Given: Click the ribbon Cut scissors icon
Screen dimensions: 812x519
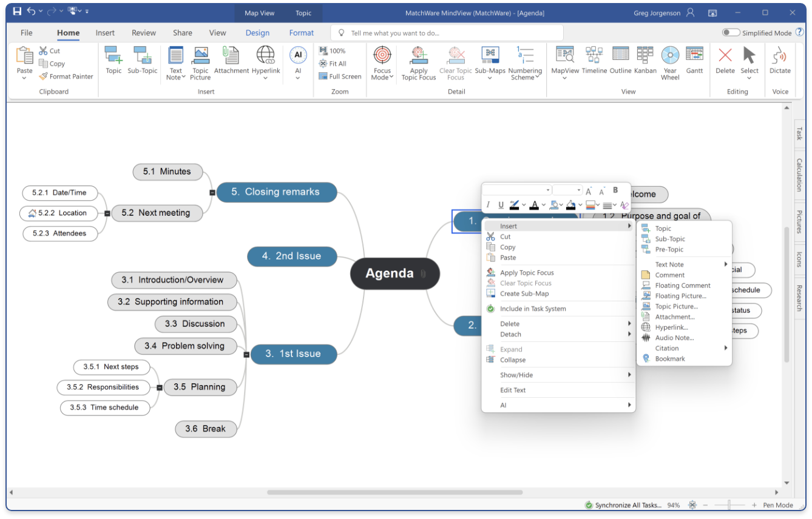Looking at the screenshot, I should (44, 51).
